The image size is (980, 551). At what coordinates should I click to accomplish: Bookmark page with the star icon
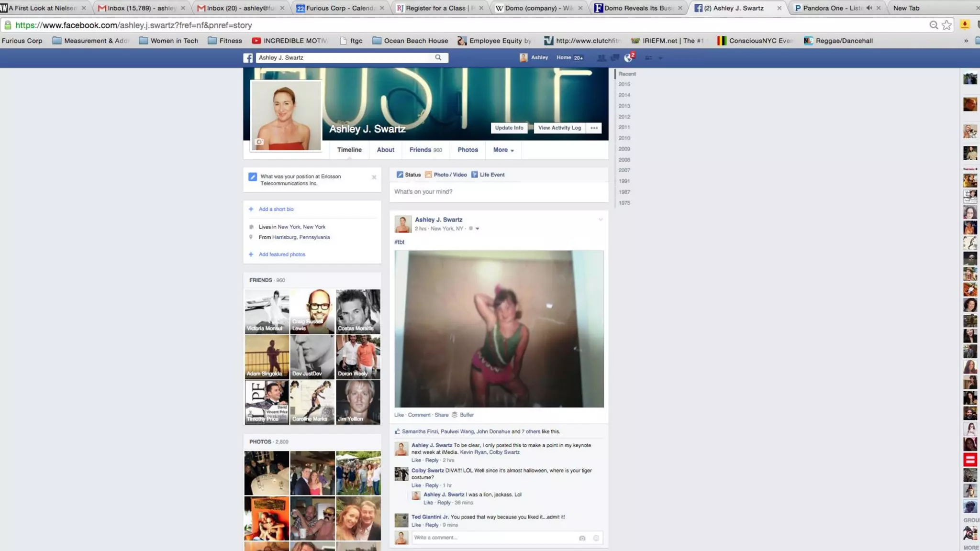947,25
